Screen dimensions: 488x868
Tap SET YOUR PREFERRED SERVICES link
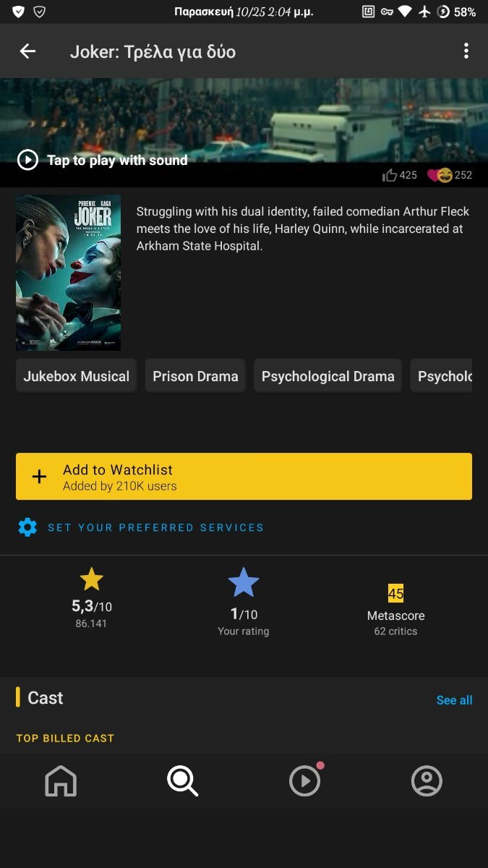pyautogui.click(x=155, y=528)
